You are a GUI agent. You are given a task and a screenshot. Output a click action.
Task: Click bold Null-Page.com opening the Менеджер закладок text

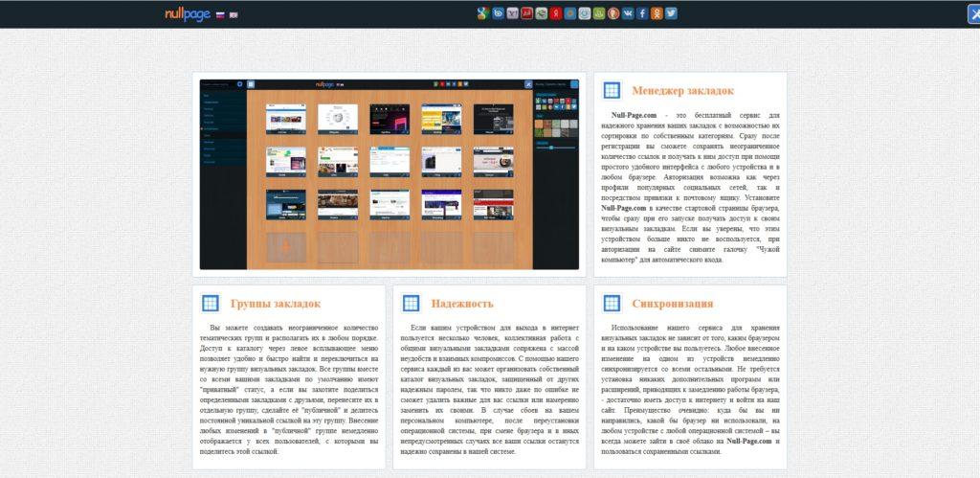(x=635, y=115)
